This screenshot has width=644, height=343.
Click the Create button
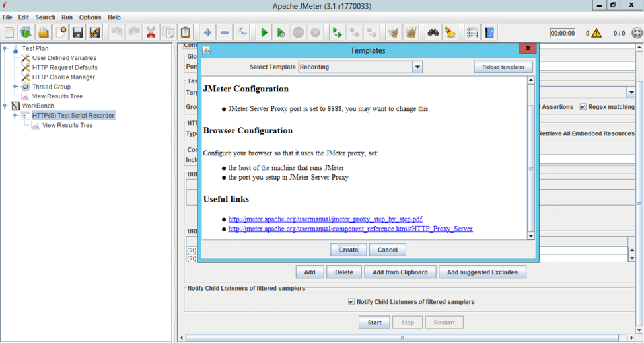click(x=348, y=250)
